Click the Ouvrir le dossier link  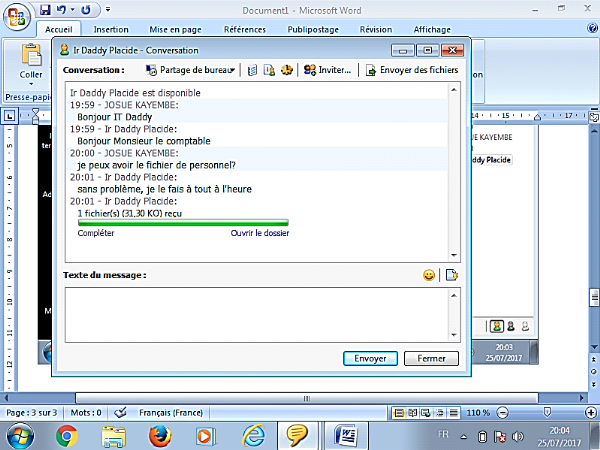[260, 233]
